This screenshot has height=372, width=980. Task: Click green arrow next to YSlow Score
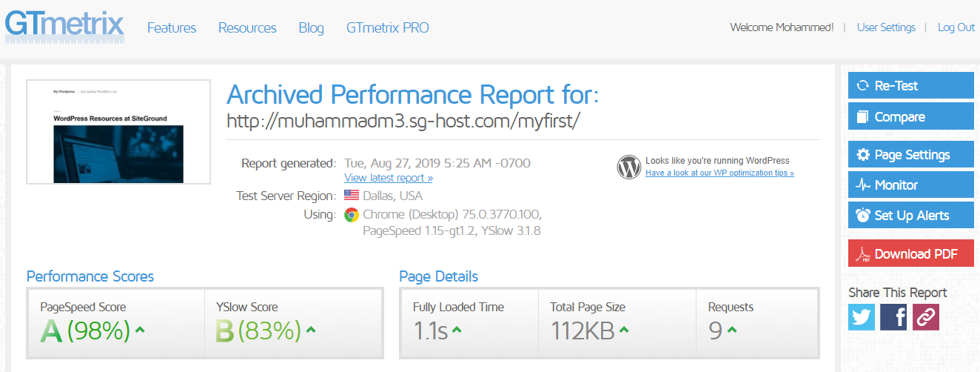coord(311,330)
